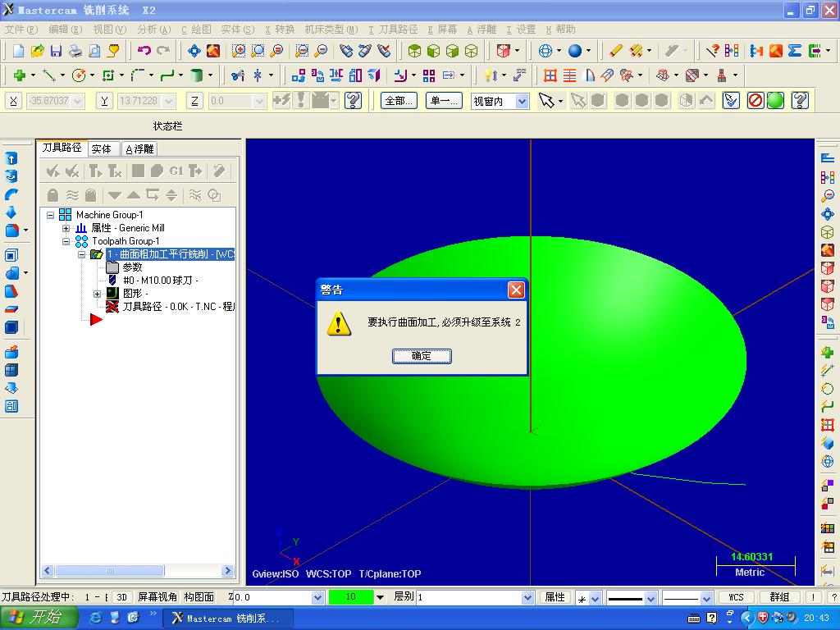Click the 属性 button in status bar
The width and height of the screenshot is (840, 630).
click(555, 597)
